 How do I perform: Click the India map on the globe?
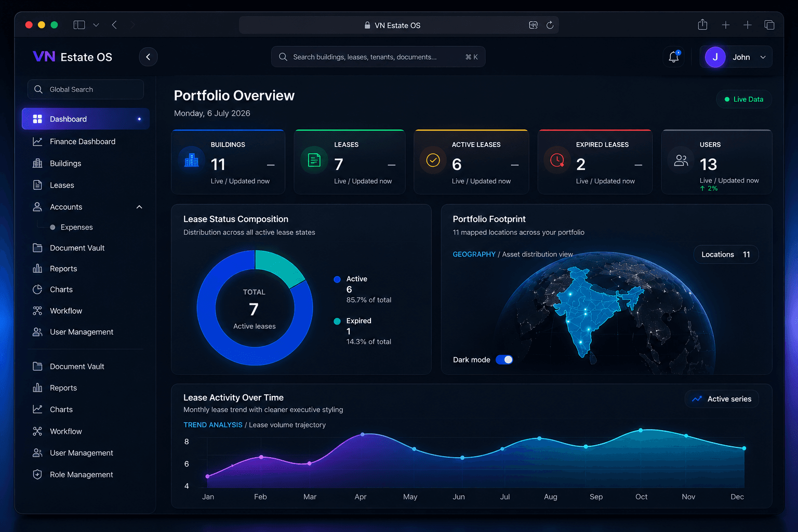[x=587, y=309]
